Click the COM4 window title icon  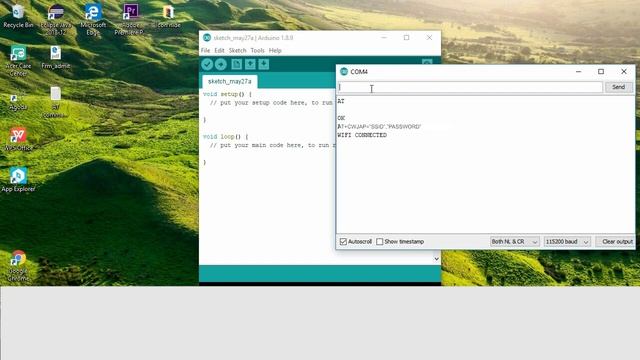click(x=344, y=71)
